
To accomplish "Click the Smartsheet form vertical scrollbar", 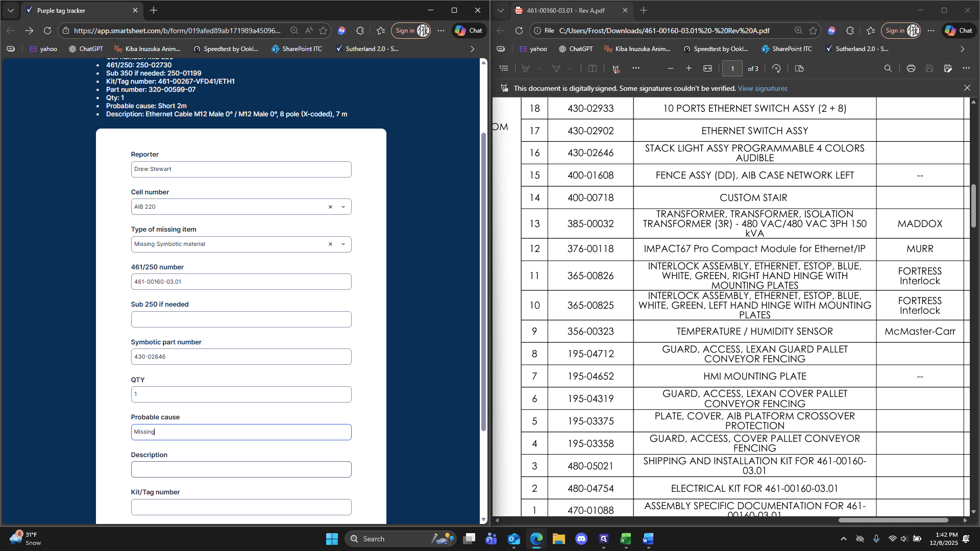I will pyautogui.click(x=483, y=282).
